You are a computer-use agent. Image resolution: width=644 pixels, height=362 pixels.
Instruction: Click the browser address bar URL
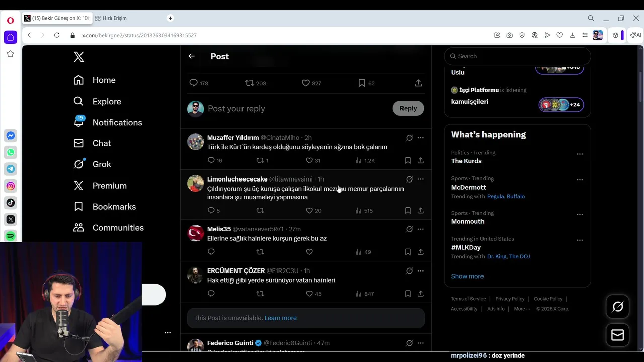pyautogui.click(x=139, y=35)
